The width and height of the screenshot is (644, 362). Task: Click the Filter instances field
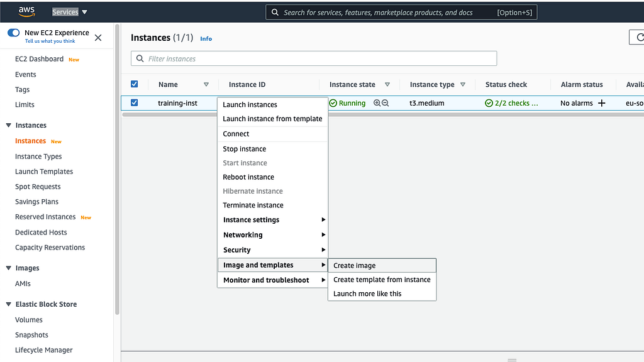(314, 58)
